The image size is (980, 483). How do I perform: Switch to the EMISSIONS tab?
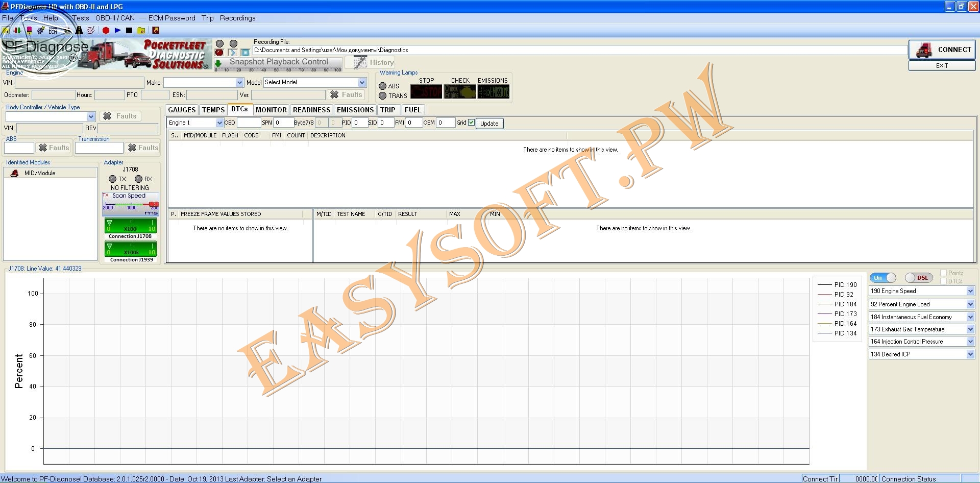[355, 110]
